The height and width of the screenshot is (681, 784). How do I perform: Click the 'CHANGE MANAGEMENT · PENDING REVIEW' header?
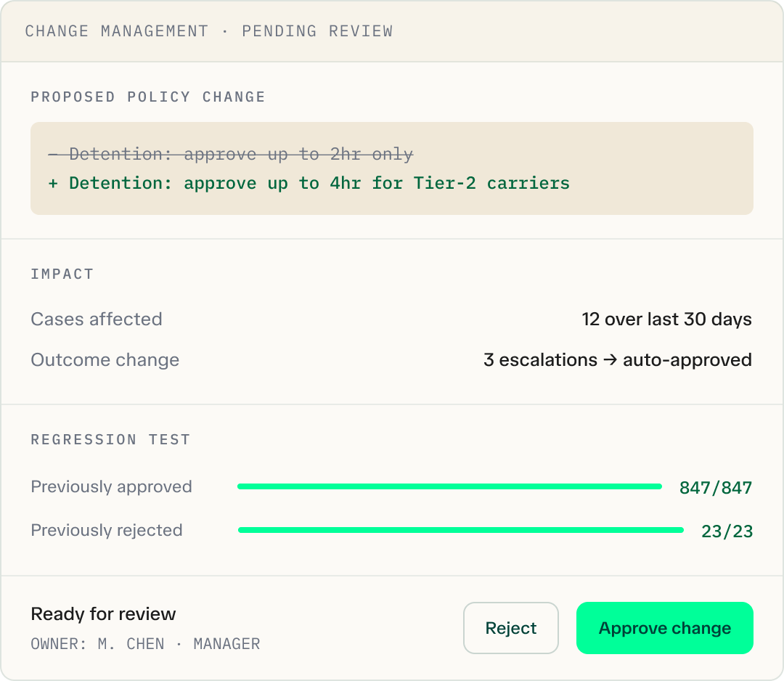tap(209, 31)
